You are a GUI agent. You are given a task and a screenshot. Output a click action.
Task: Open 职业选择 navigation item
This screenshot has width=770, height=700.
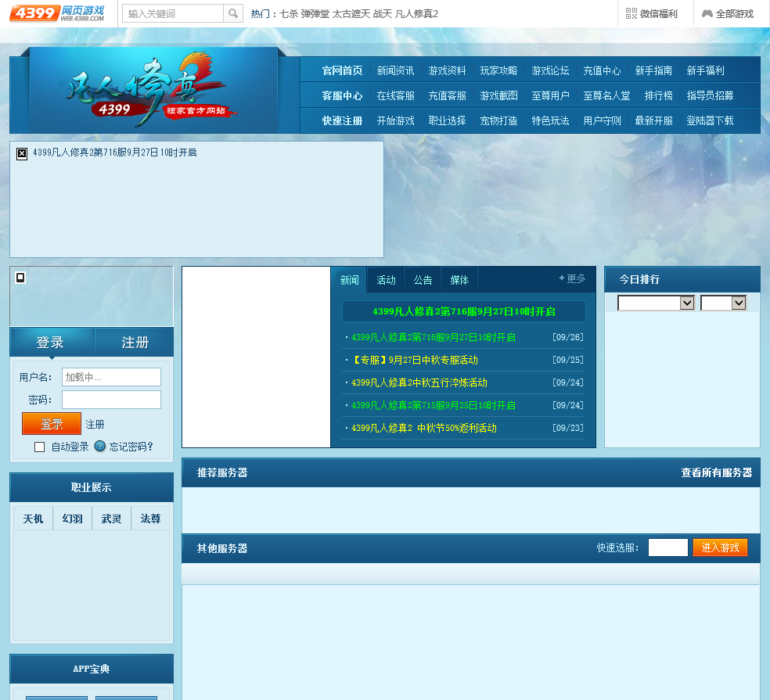click(447, 120)
